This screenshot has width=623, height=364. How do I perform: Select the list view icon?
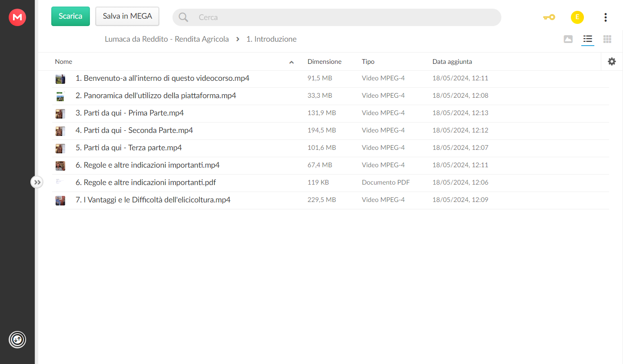588,39
